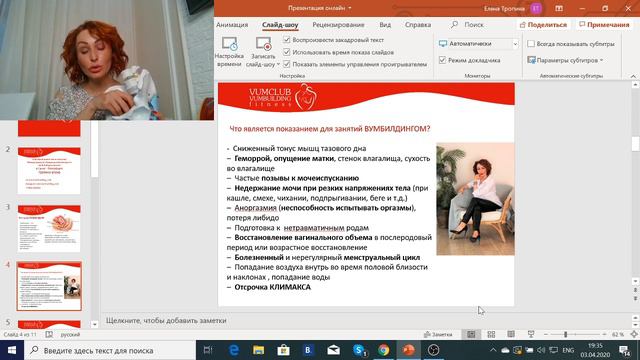The image size is (640, 360).
Task: Toggle Использовать время показа слайдов checkbox
Action: click(287, 52)
